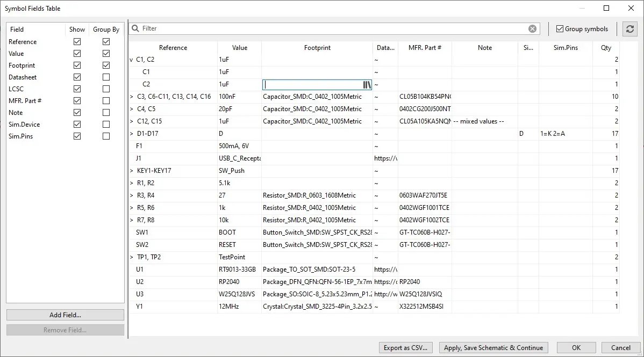Viewport: 644px width, 357px height.
Task: Select the USB_C_Receptacle value for J1
Action: pyautogui.click(x=239, y=158)
